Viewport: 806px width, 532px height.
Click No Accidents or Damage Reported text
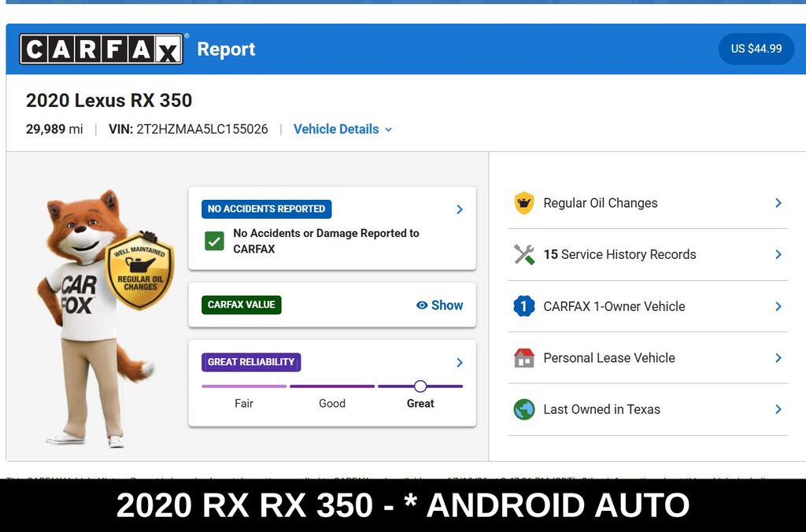click(x=327, y=241)
